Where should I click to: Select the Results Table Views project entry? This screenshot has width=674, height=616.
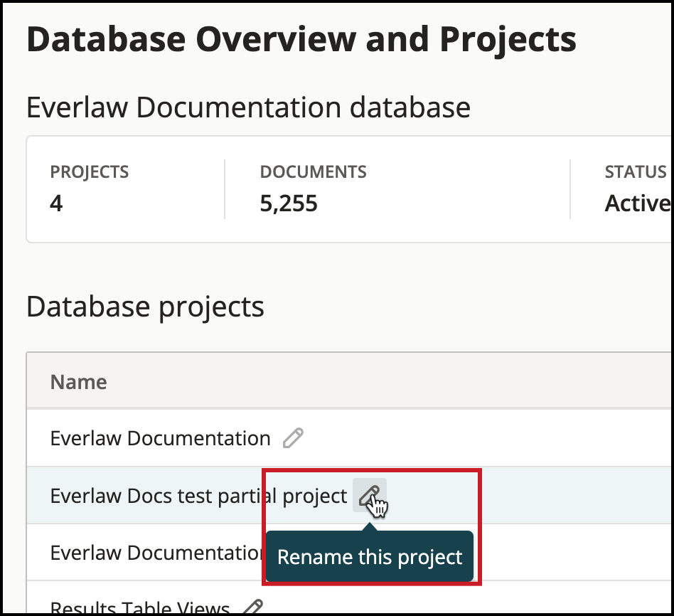139,607
